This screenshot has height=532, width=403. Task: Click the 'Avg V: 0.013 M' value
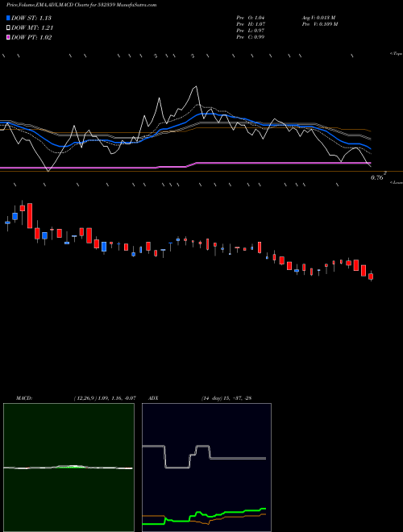(319, 18)
